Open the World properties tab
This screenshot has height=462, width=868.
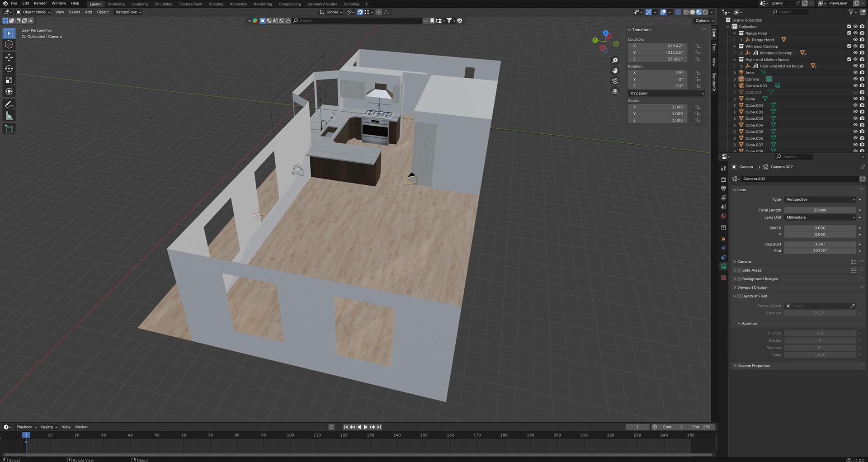point(723,216)
